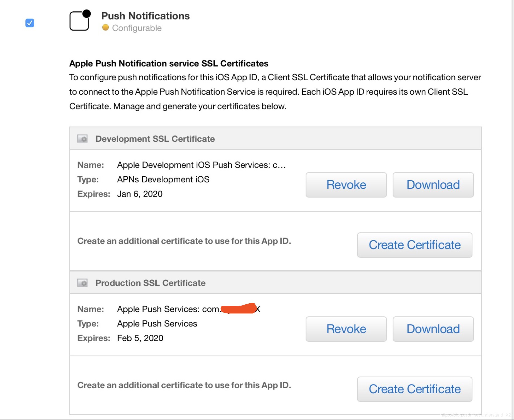Click the production Type value Apple Push Services
The height and width of the screenshot is (420, 514).
157,324
